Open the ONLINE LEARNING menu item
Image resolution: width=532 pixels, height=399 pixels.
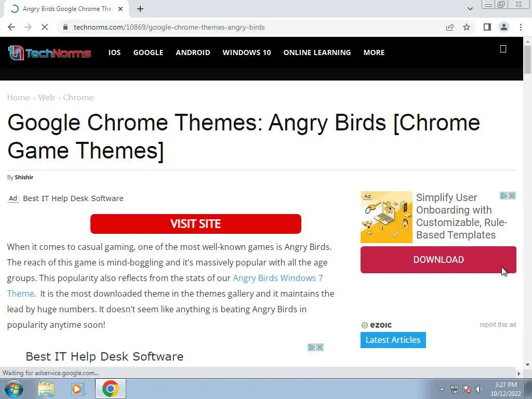click(317, 52)
